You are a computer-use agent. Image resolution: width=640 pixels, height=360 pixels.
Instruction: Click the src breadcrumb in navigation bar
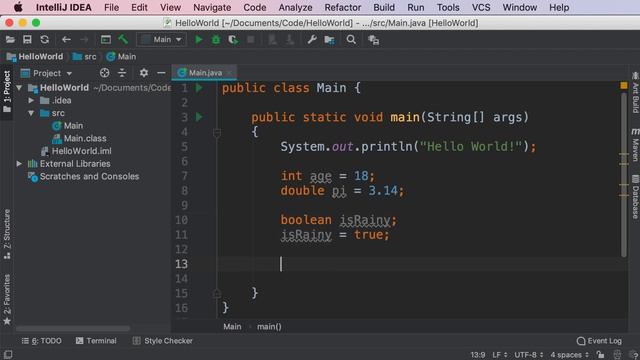click(x=84, y=57)
